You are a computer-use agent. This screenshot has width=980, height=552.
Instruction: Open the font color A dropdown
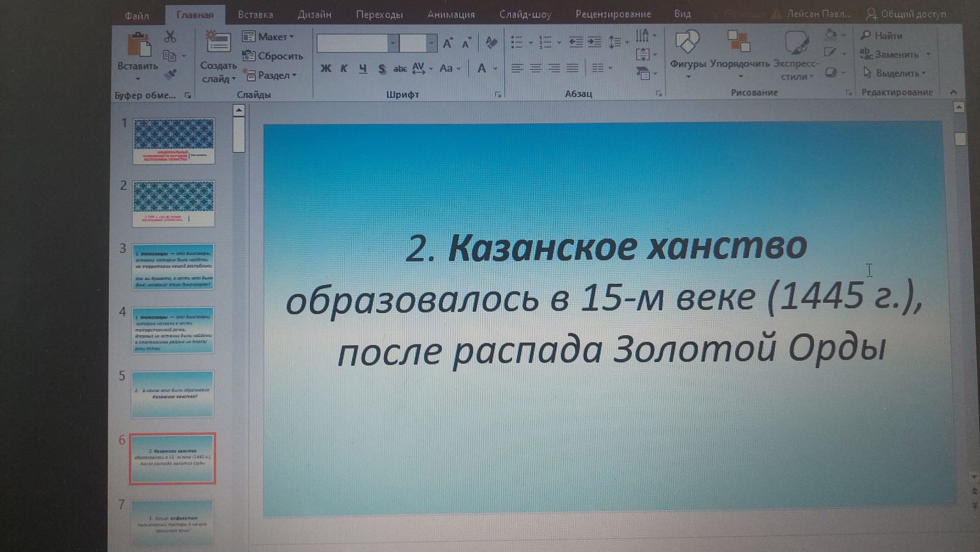(495, 69)
